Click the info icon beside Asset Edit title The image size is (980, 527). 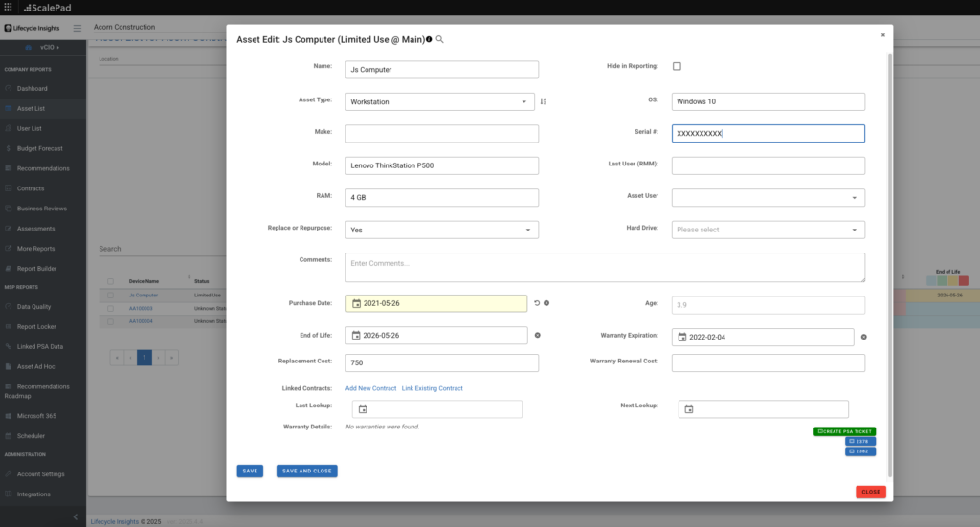(429, 39)
